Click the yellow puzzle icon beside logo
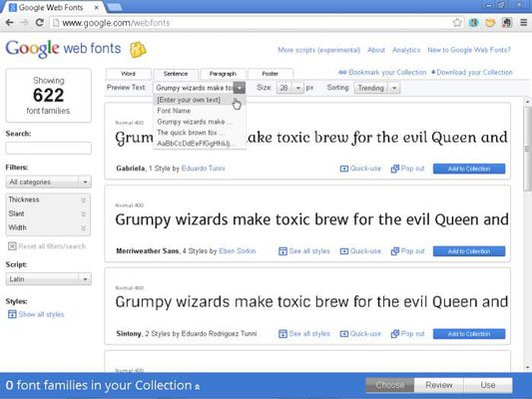Screen dimensions: 532x399 138,50
